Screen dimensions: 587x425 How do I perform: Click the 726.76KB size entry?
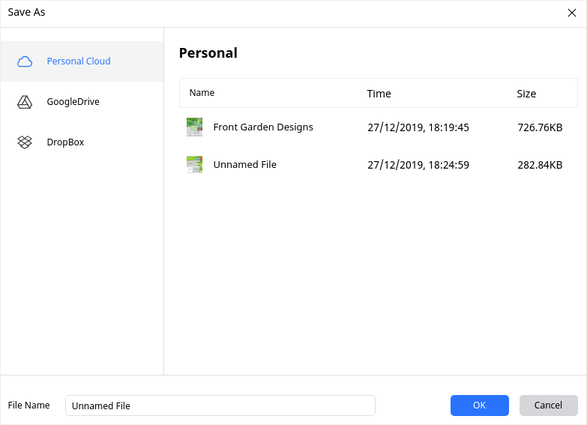click(540, 128)
